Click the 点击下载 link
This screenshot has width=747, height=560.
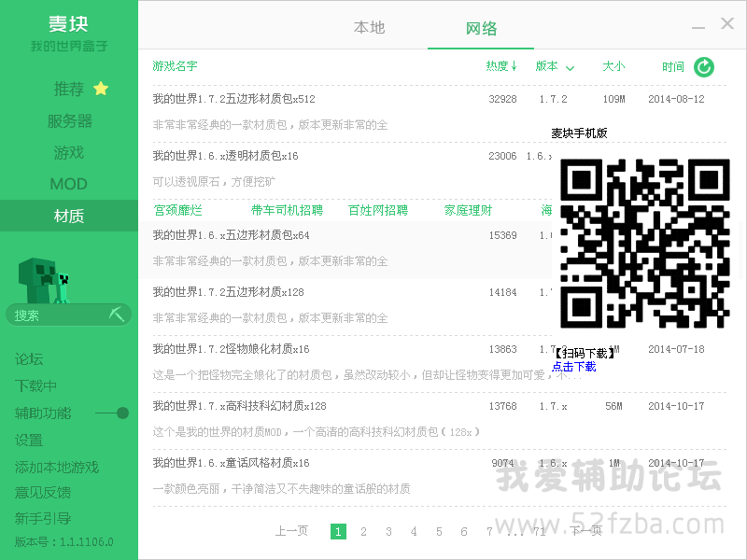pyautogui.click(x=574, y=366)
